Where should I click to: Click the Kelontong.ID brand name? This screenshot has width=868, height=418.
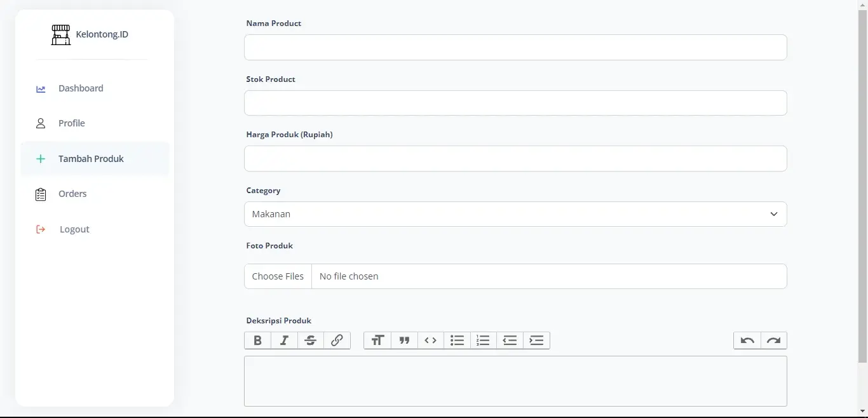pos(102,34)
